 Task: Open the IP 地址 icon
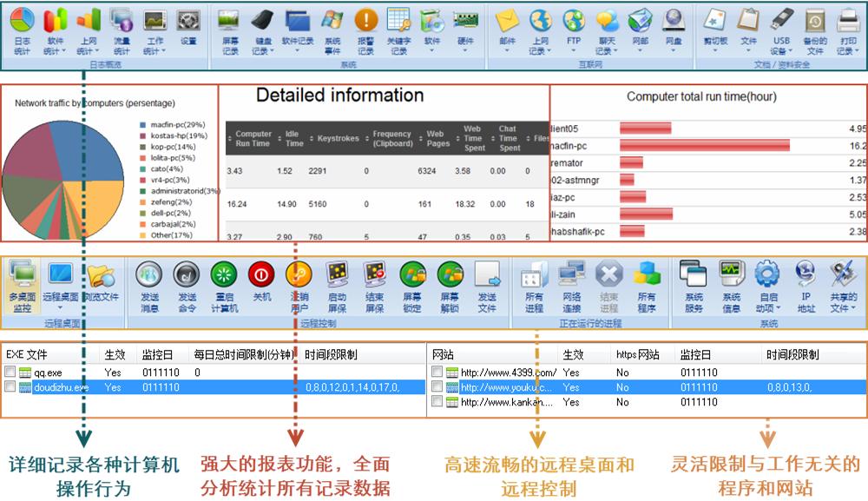coord(806,274)
